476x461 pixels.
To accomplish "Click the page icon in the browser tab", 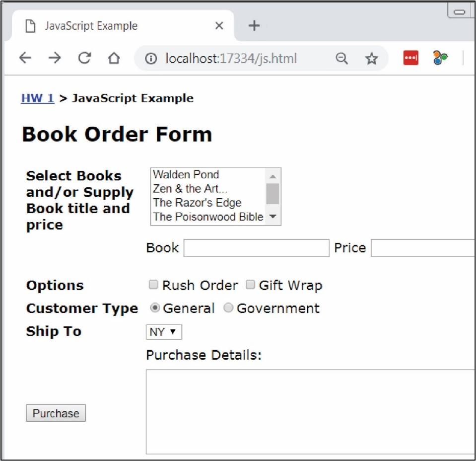I will tap(31, 25).
